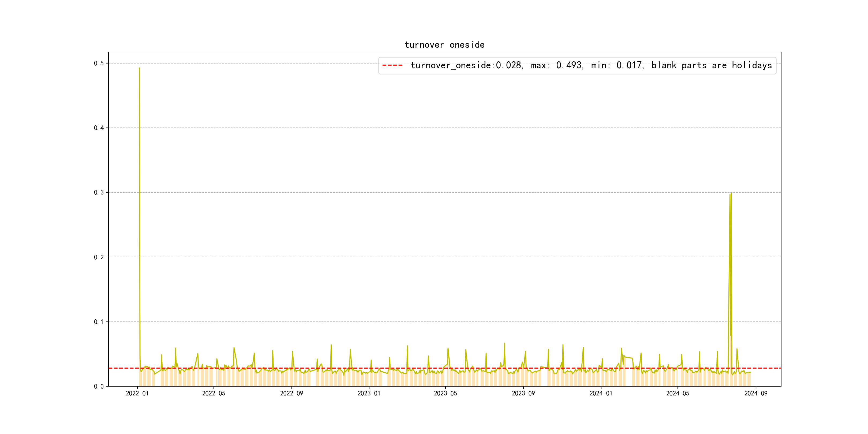Click the 0.3 spike peak near 2024-08
Screen dimensions: 868x434
click(731, 193)
